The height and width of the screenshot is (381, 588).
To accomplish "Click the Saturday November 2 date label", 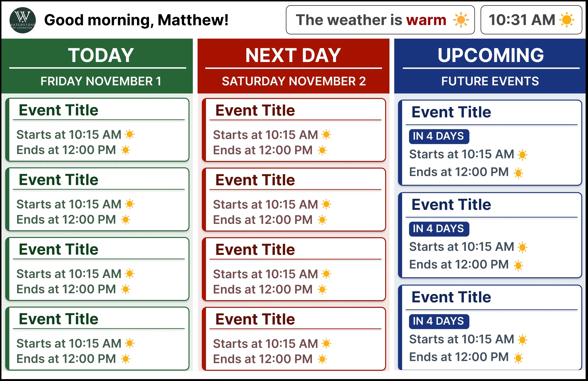I will click(x=294, y=81).
